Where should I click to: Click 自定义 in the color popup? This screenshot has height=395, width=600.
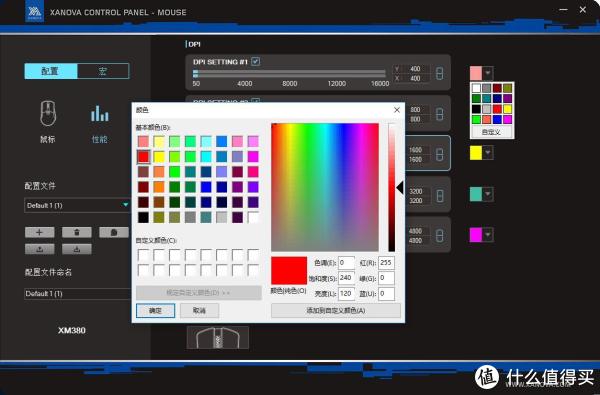[x=492, y=132]
